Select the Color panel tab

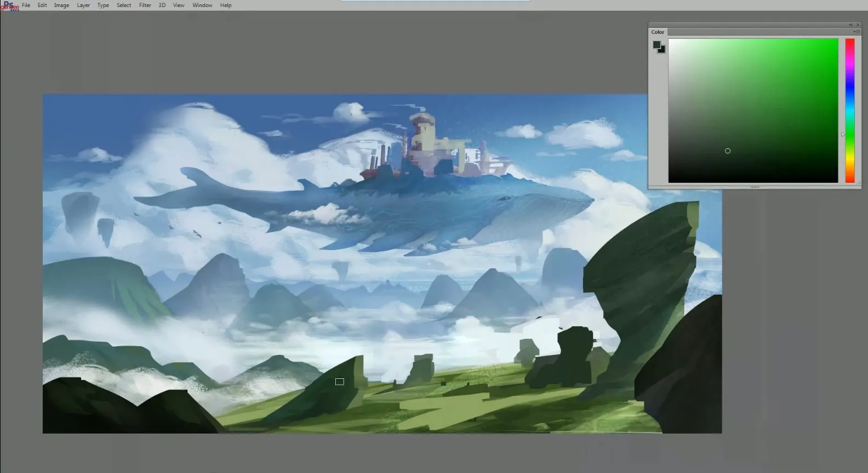[x=658, y=32]
